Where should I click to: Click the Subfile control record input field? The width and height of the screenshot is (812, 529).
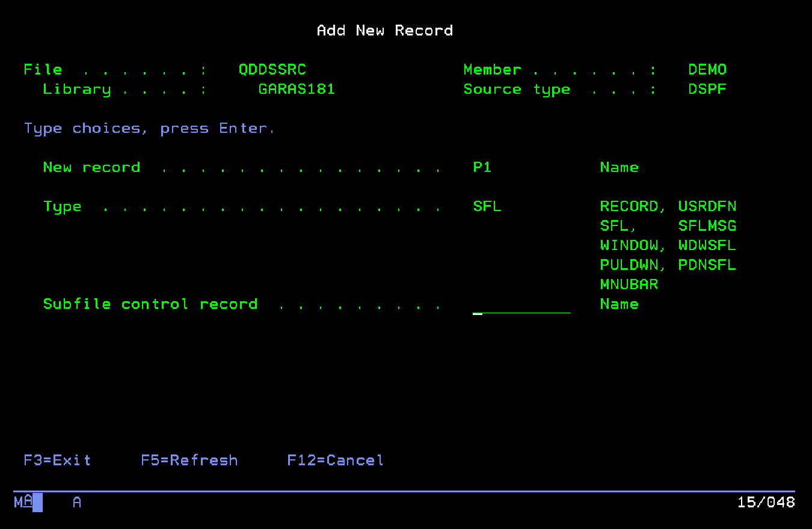[521, 305]
